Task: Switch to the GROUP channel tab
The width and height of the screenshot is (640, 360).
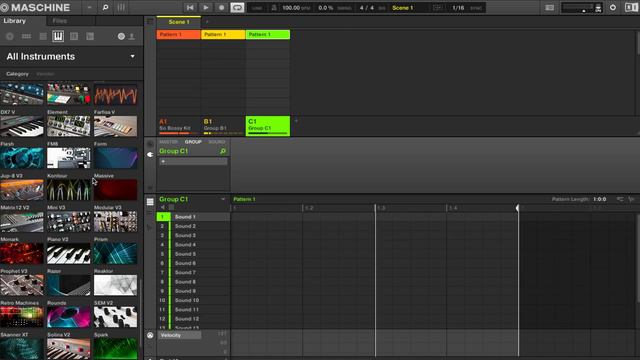Action: pyautogui.click(x=193, y=142)
